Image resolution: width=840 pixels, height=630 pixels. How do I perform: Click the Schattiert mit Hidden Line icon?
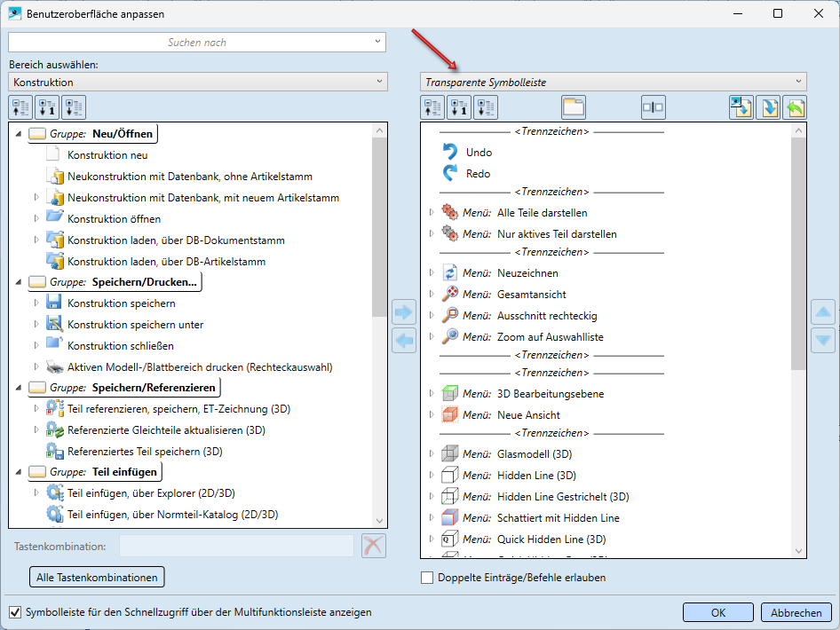(x=450, y=517)
